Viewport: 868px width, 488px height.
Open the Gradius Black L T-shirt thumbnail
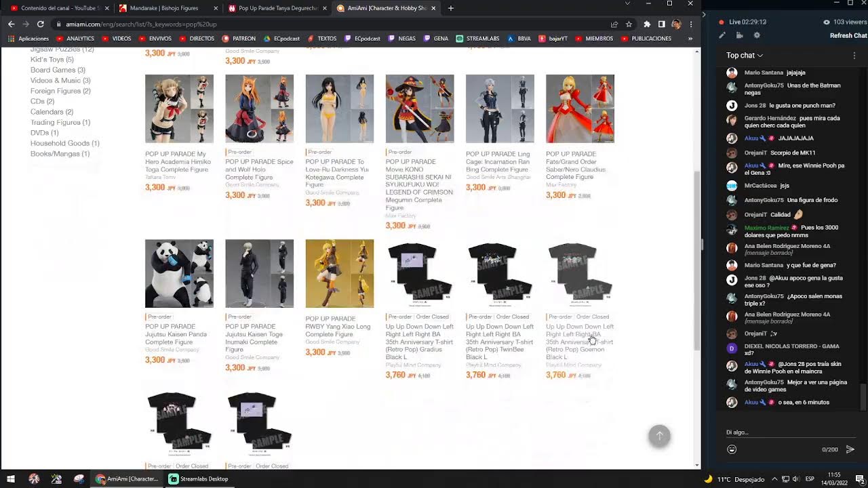click(x=420, y=274)
